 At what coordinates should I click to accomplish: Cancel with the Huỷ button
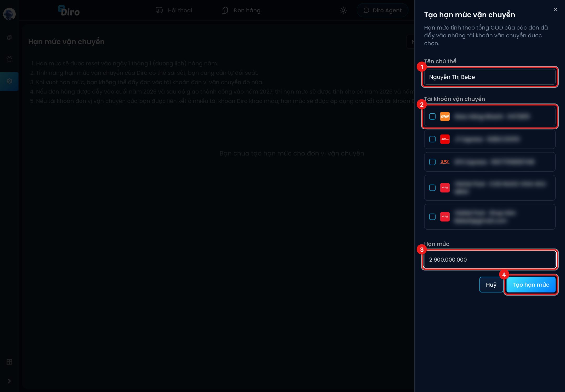pyautogui.click(x=491, y=285)
